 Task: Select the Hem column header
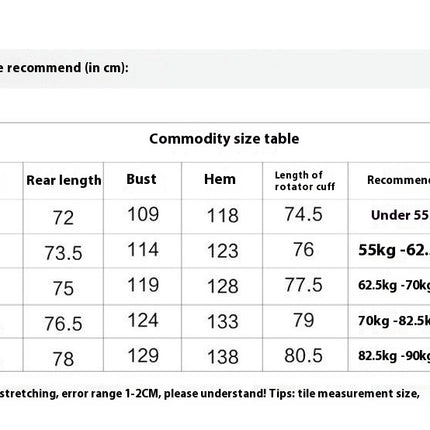pyautogui.click(x=220, y=179)
